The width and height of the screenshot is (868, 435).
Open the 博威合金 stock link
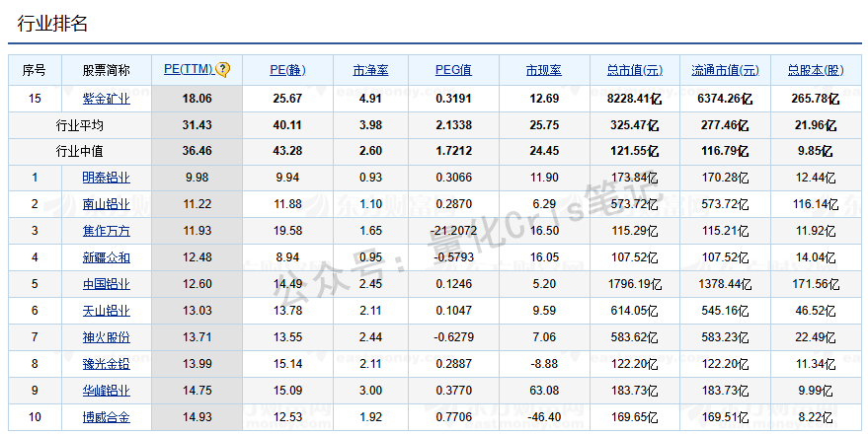pyautogui.click(x=107, y=417)
